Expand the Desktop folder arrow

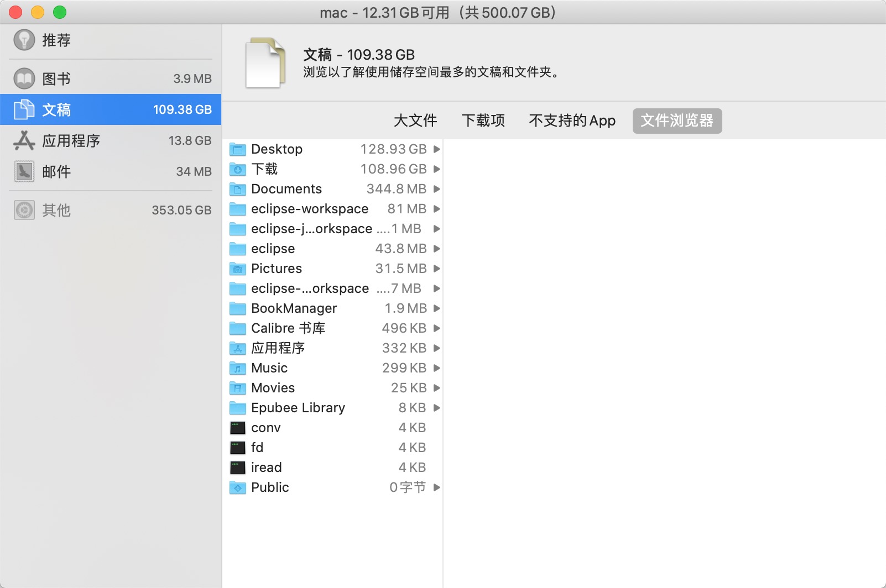[436, 149]
